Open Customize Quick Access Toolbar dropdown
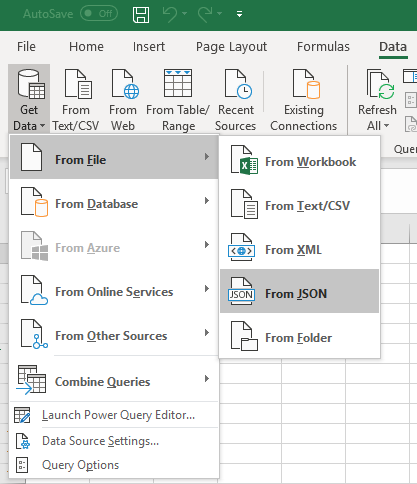The height and width of the screenshot is (484, 417). coord(239,14)
